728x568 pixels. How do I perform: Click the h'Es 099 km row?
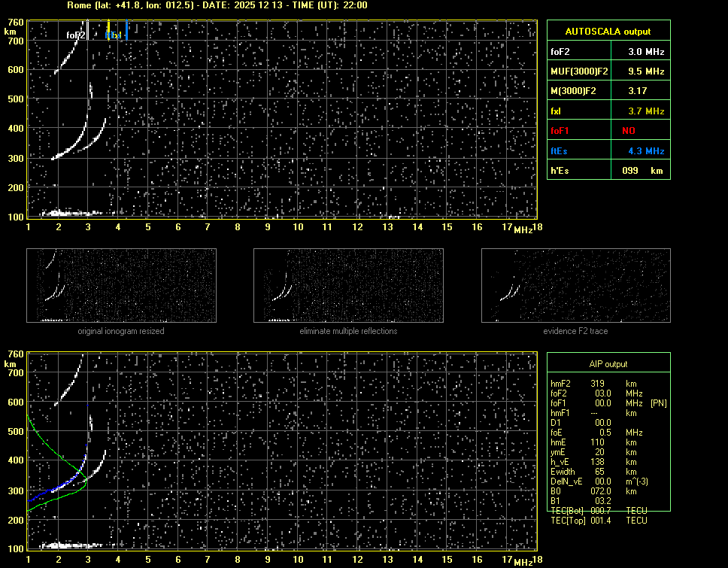[x=608, y=171]
